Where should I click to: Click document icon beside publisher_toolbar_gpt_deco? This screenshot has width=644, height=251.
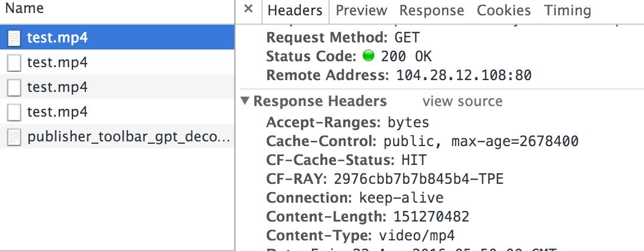point(14,138)
